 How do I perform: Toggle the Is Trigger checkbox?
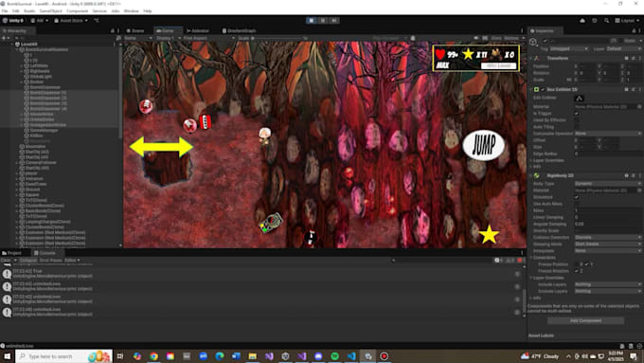(x=576, y=114)
